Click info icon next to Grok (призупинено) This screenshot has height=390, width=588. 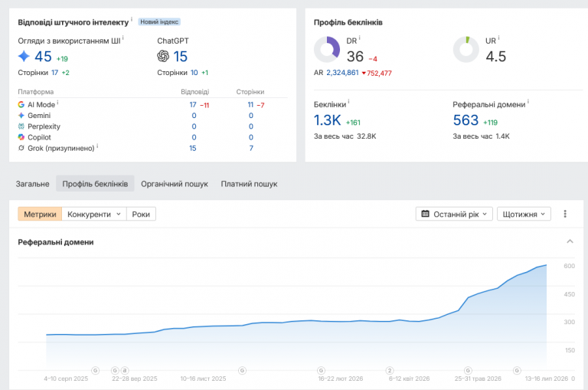pos(97,146)
